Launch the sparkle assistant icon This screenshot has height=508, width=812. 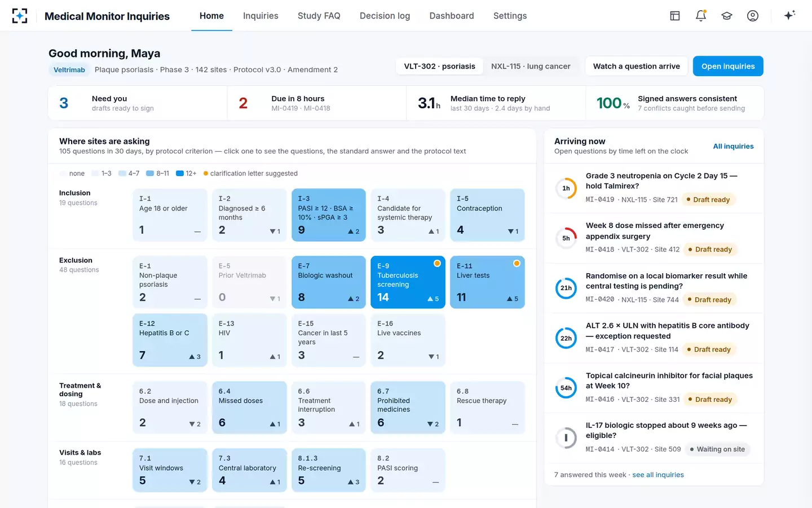789,15
